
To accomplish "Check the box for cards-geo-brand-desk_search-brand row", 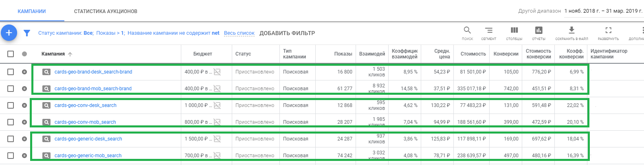I will click(x=11, y=72).
